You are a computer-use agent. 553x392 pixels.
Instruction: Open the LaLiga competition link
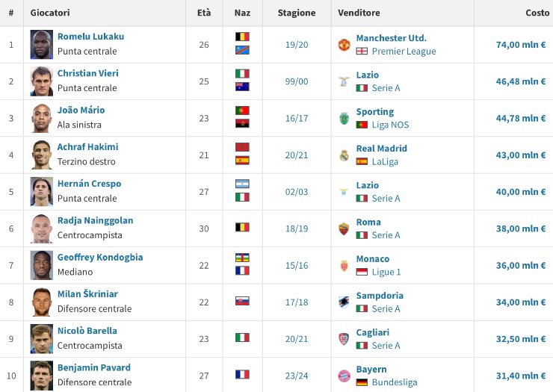tap(385, 161)
